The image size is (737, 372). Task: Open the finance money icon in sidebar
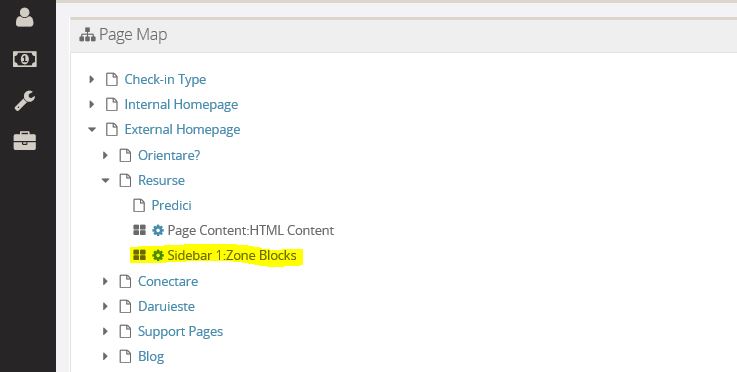pos(24,59)
